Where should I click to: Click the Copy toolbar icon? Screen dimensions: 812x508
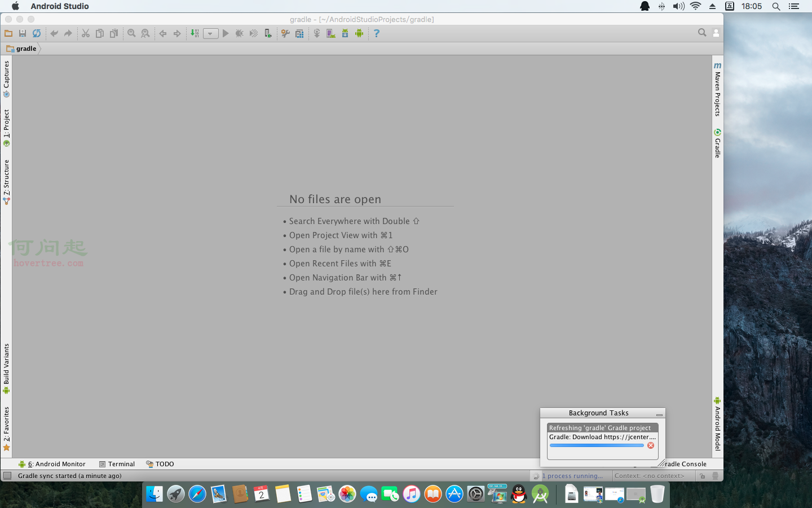click(100, 33)
